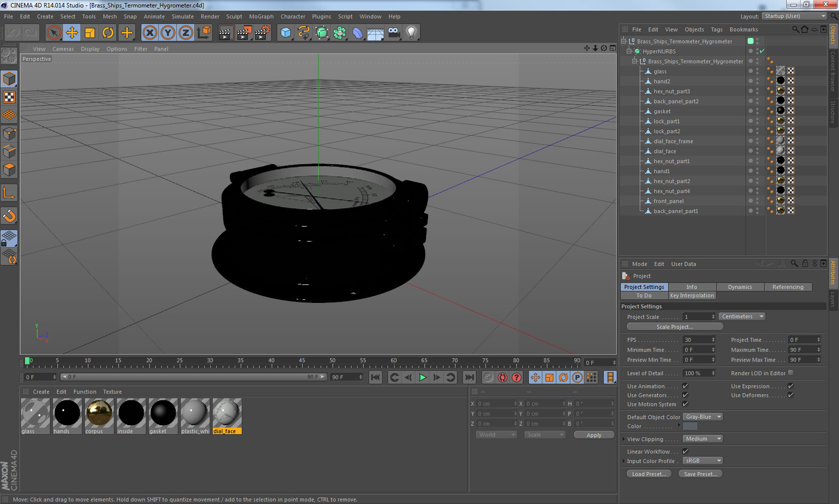The image size is (839, 504).
Task: Click Scale Project button
Action: coord(675,327)
